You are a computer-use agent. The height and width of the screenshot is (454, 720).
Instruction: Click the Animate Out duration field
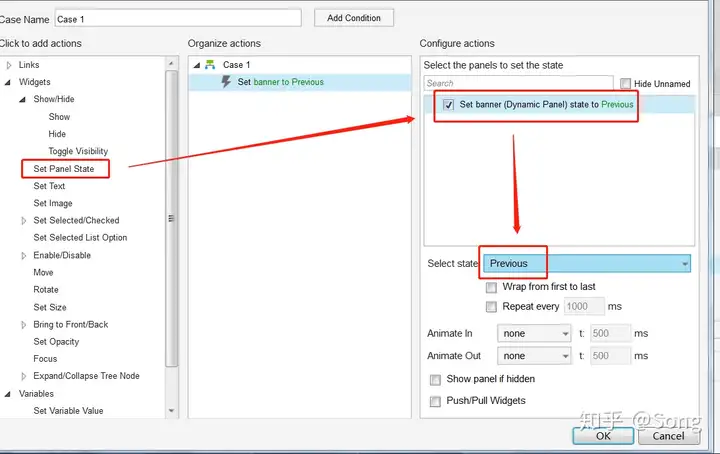pos(610,356)
